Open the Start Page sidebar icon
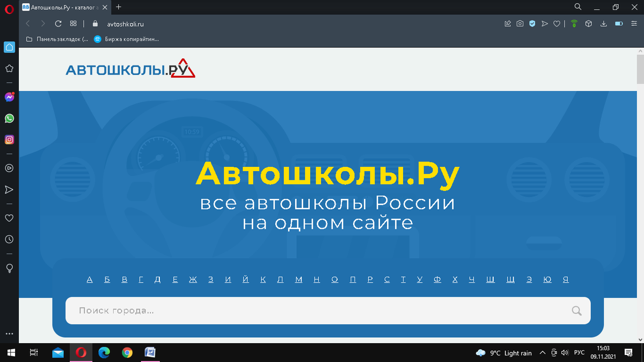This screenshot has height=362, width=644. coord(9,47)
